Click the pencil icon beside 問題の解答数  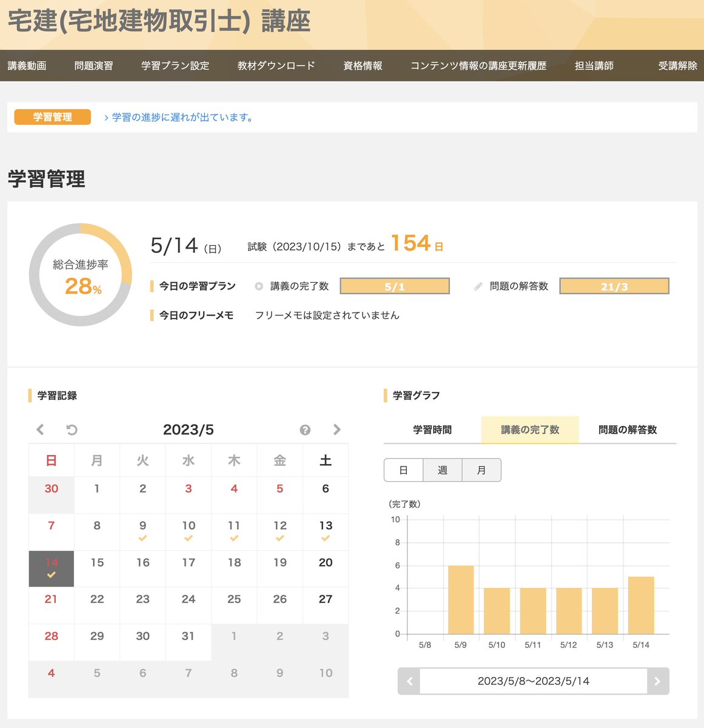point(478,286)
